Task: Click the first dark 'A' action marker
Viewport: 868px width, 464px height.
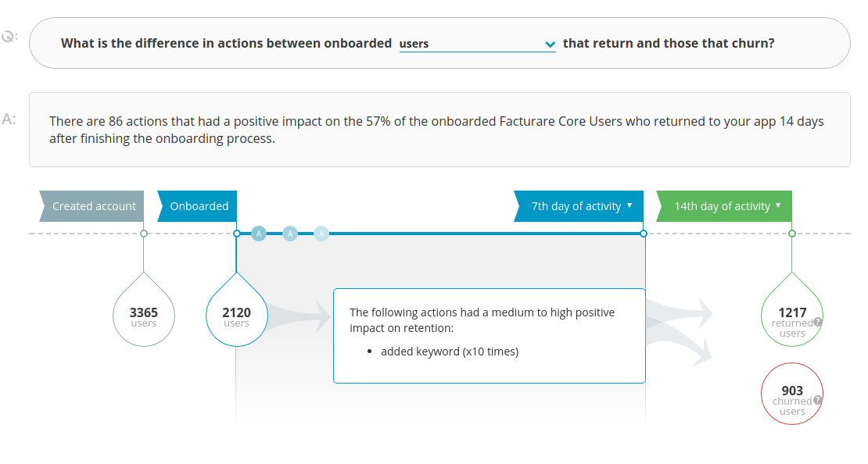Action: tap(259, 234)
